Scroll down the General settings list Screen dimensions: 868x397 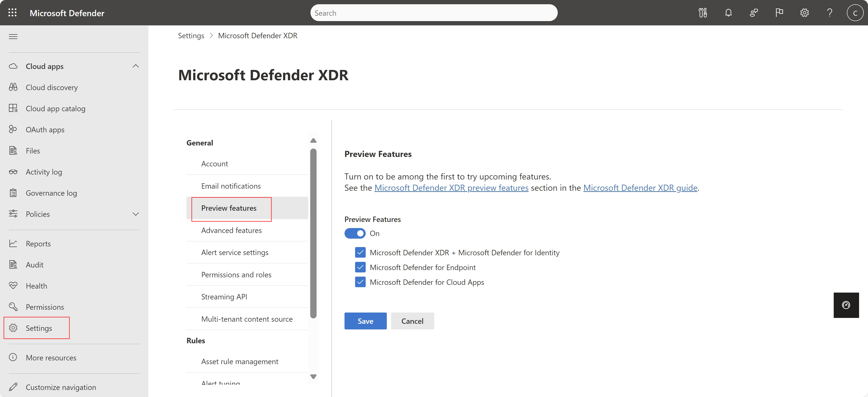[313, 378]
